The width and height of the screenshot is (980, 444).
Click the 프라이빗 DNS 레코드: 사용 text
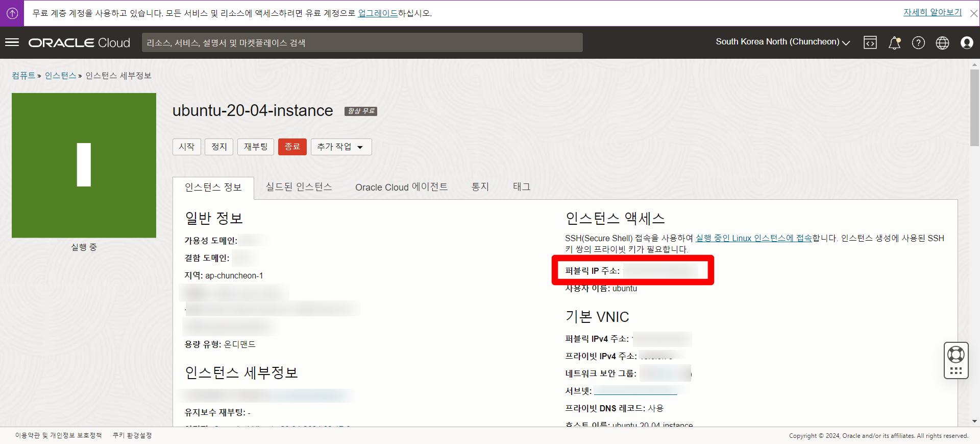pyautogui.click(x=614, y=408)
